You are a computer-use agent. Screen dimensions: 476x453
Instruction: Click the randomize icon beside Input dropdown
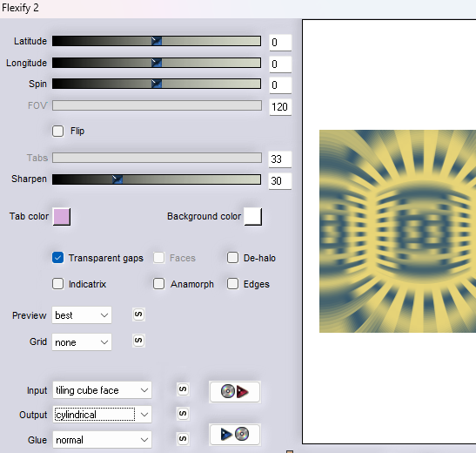tap(183, 389)
